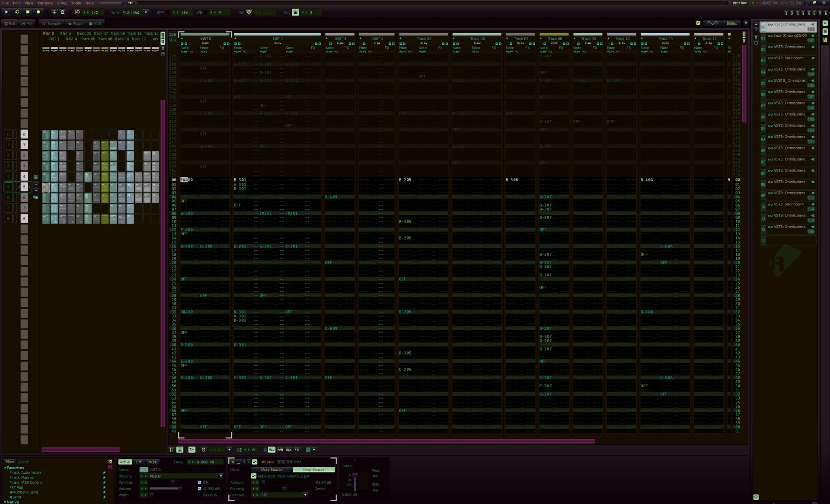Toggle the metronome icon

tap(62, 12)
